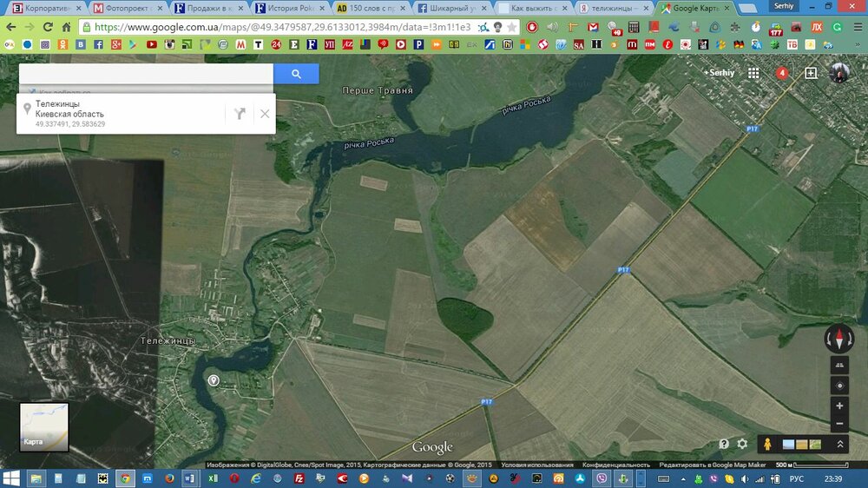
Task: Close the Тележинцы info card
Action: pos(265,114)
